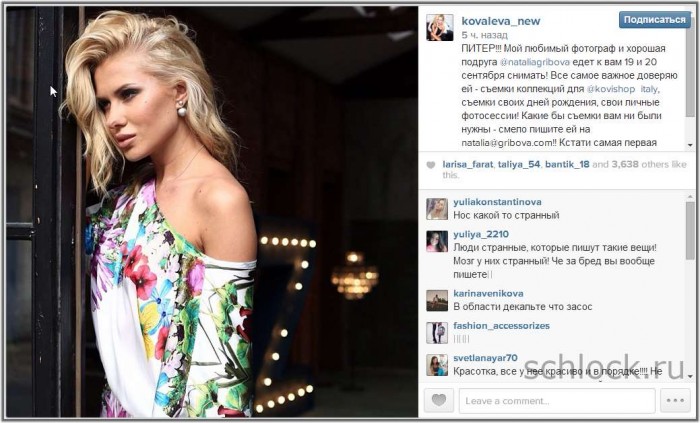This screenshot has width=700, height=423.
Task: Click comments scrollbar down arrow
Action: [x=690, y=376]
